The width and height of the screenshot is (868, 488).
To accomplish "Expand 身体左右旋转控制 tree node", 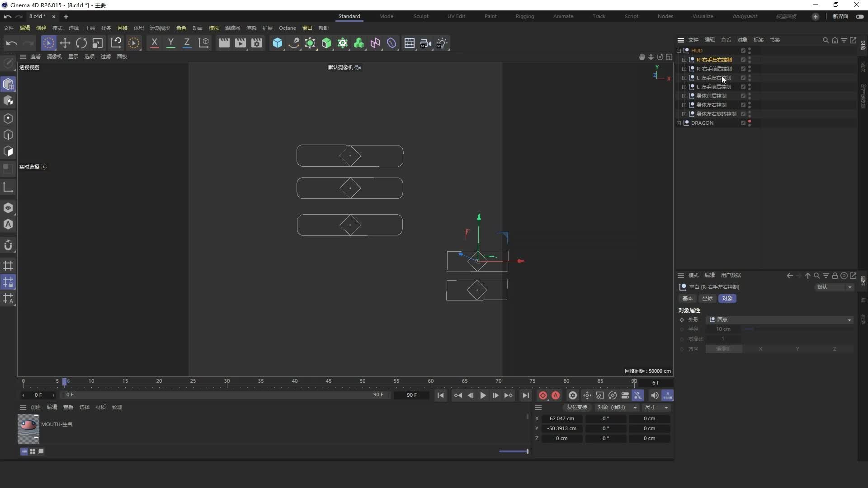I will tap(684, 114).
